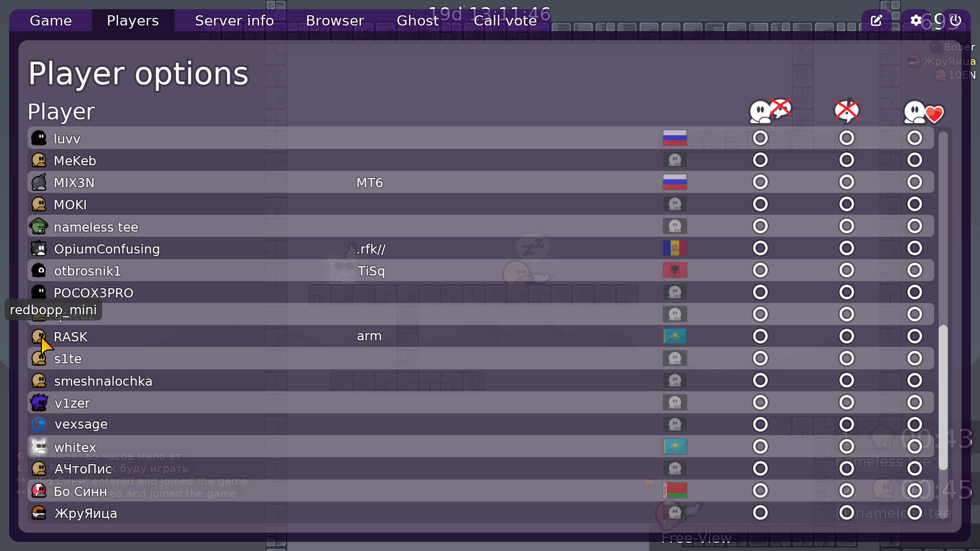
Task: Ignore emoticons from RASK
Action: 846,336
